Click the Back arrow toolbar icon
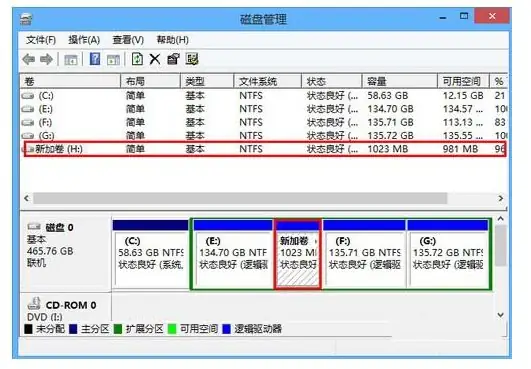Screen dimensions: 531x369 [x=28, y=60]
